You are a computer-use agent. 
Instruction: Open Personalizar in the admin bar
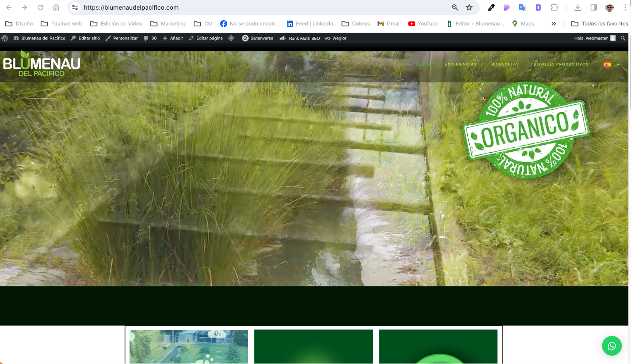click(122, 38)
